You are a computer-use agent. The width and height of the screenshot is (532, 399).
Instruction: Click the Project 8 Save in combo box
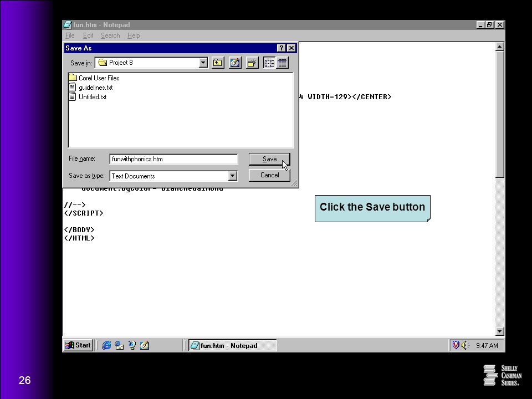[x=151, y=63]
